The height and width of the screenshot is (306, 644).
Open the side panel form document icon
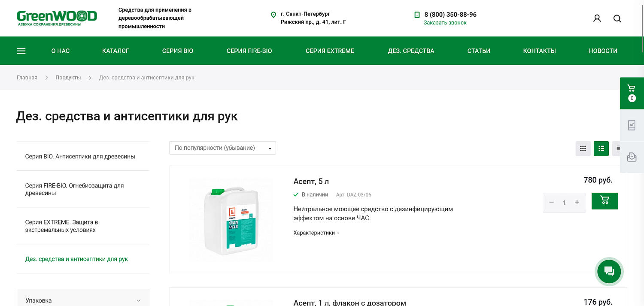pos(632,125)
